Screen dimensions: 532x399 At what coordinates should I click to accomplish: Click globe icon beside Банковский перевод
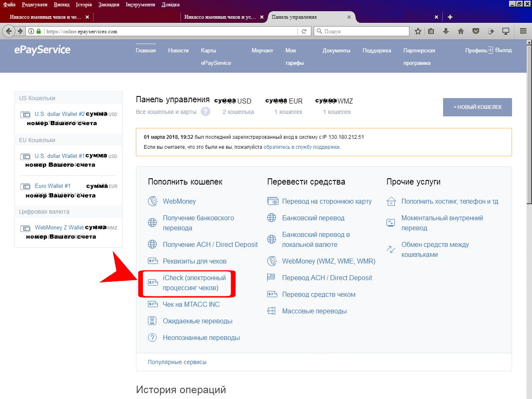[x=272, y=218]
